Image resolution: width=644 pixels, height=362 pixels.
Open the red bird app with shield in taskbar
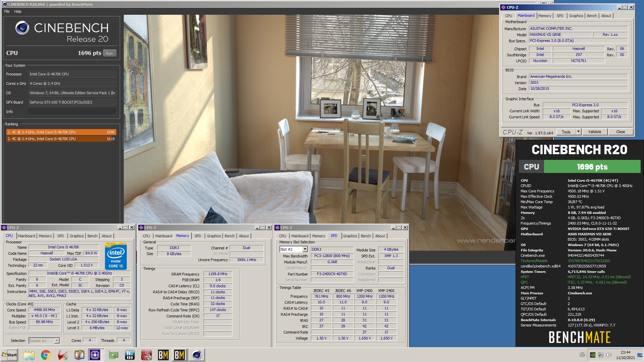click(x=63, y=355)
